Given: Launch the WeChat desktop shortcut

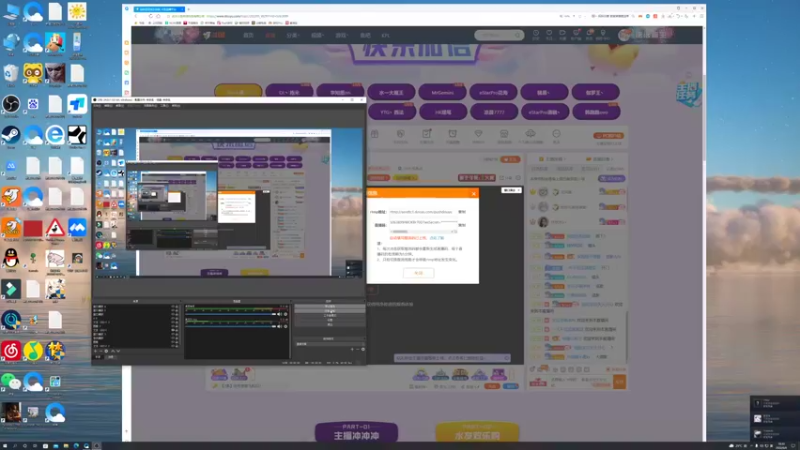Looking at the screenshot, I should (11, 382).
